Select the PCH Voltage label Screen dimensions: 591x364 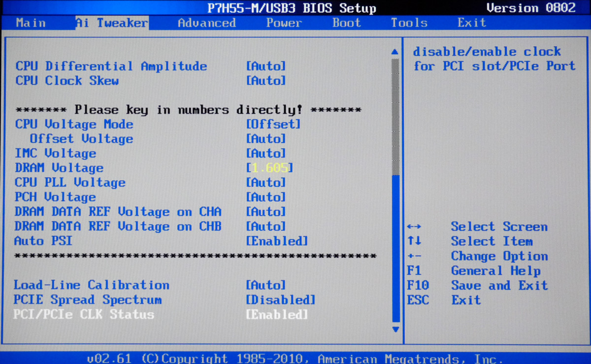coord(56,197)
